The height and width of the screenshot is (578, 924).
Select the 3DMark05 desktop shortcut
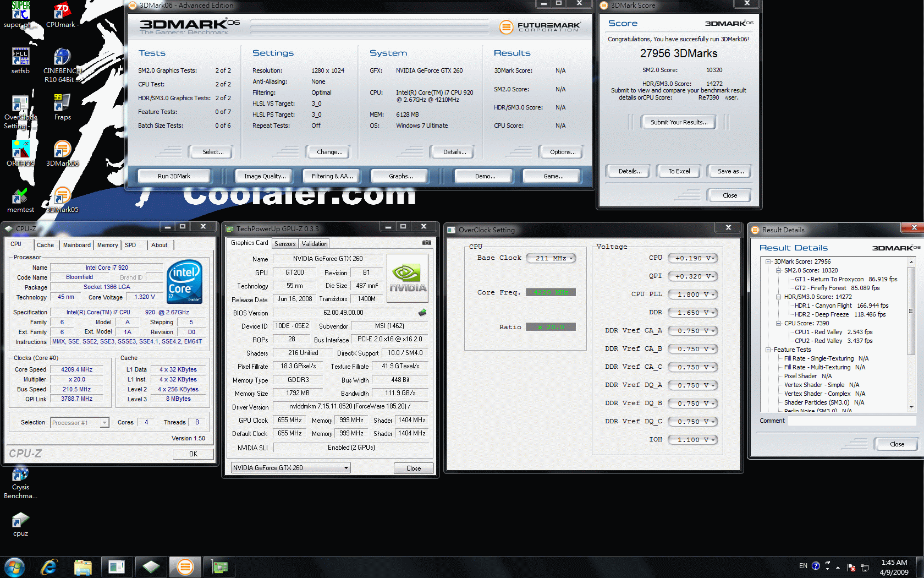pyautogui.click(x=62, y=200)
